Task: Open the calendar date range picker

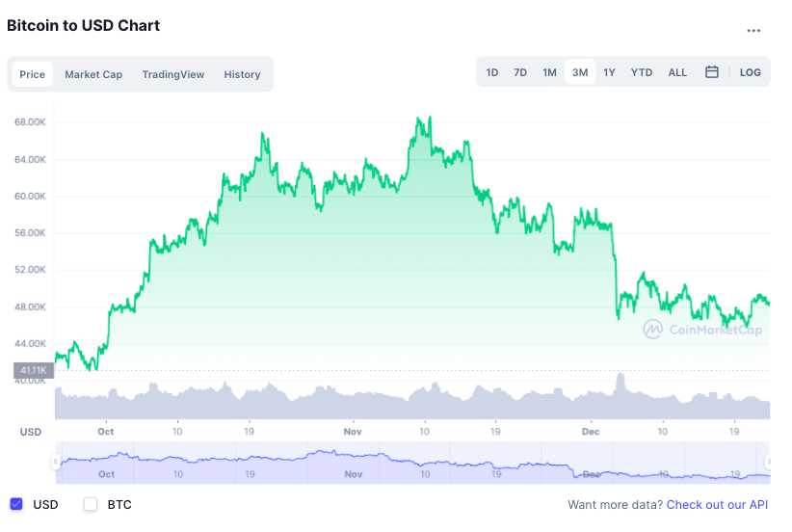Action: (712, 72)
